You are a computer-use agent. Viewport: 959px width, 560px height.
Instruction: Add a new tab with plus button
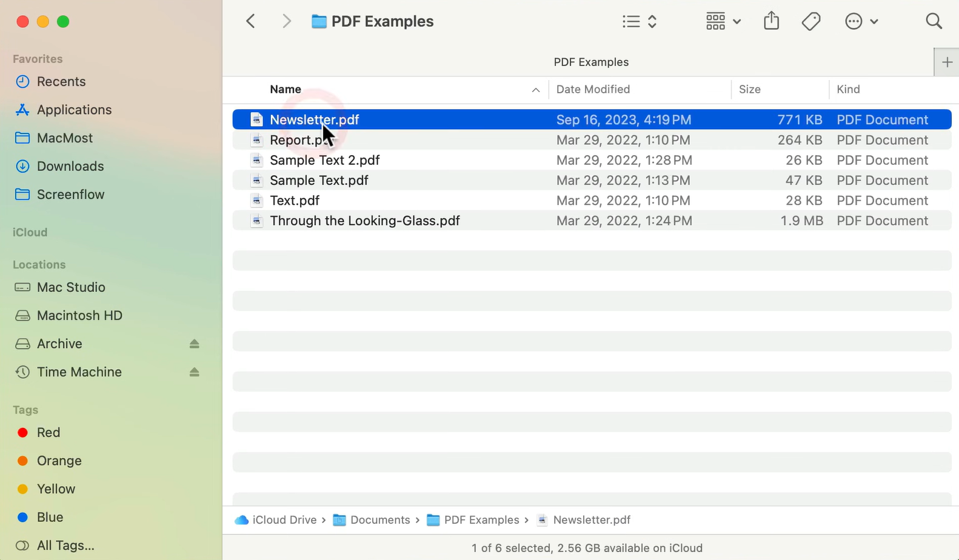(947, 62)
